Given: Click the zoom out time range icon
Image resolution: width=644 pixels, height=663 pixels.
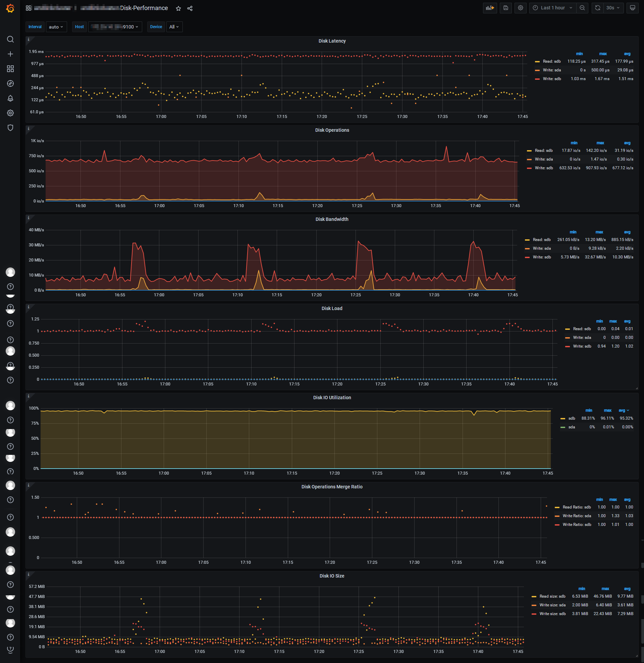Looking at the screenshot, I should click(x=582, y=8).
